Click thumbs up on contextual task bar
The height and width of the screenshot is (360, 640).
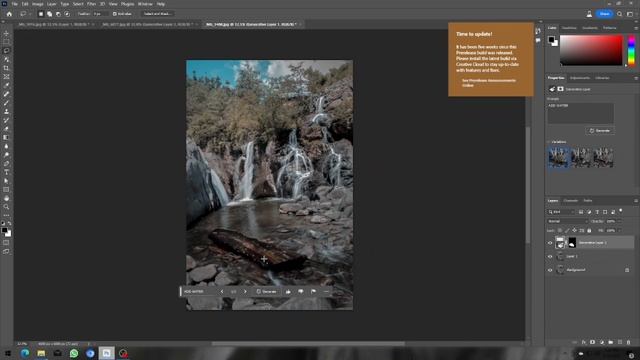click(x=288, y=291)
